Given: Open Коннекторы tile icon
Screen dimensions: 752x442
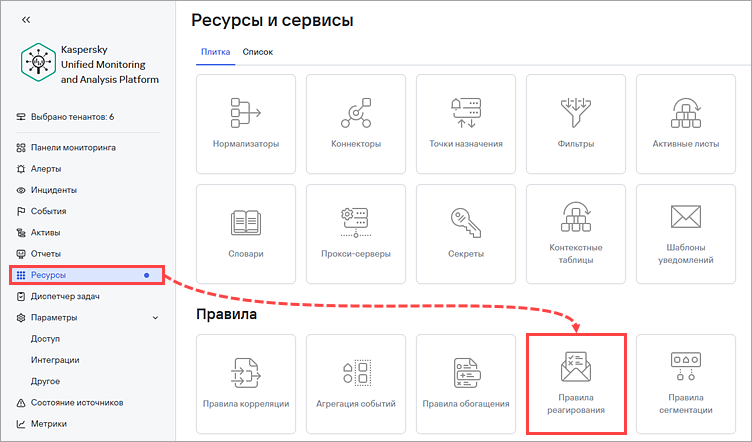Looking at the screenshot, I should tap(356, 113).
